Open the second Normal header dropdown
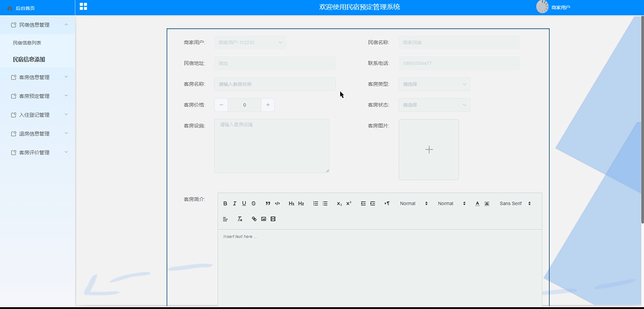644x309 pixels. [x=451, y=203]
